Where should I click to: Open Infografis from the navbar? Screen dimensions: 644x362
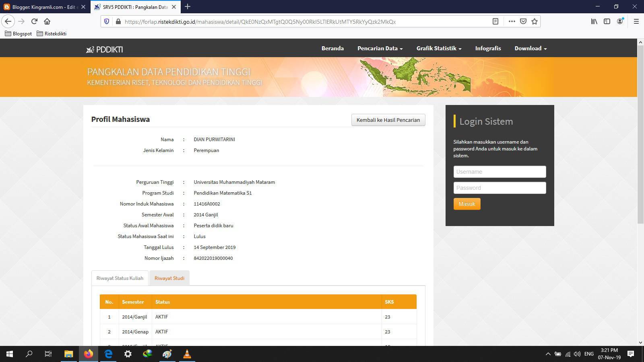click(x=488, y=48)
